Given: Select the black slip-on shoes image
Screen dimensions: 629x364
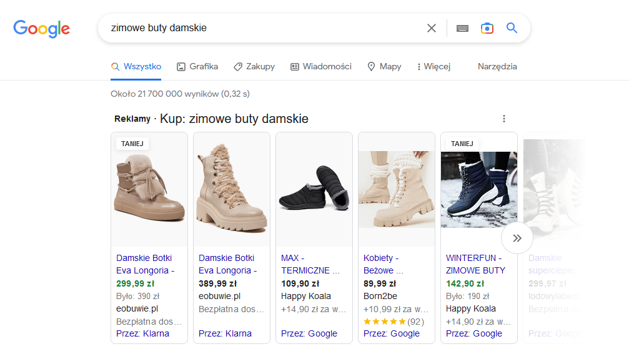Looking at the screenshot, I should 314,189.
